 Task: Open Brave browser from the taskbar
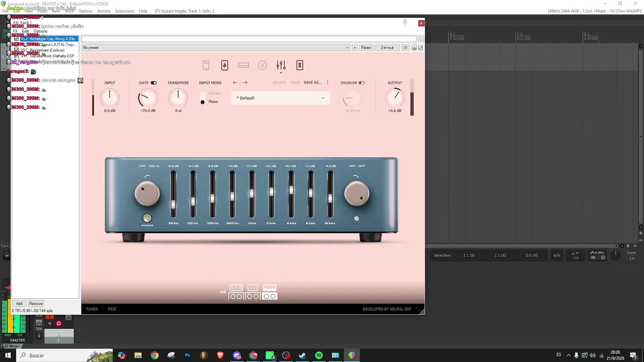click(x=220, y=355)
